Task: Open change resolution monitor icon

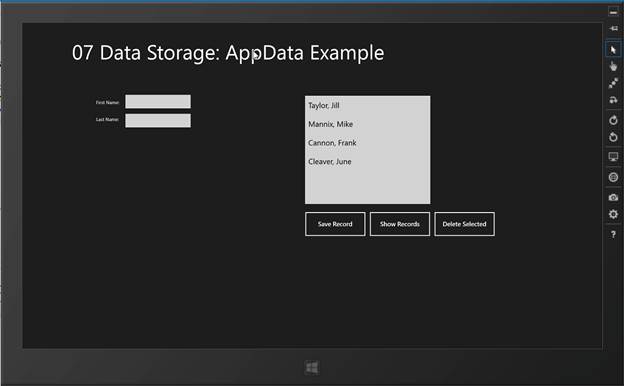Action: [x=613, y=157]
